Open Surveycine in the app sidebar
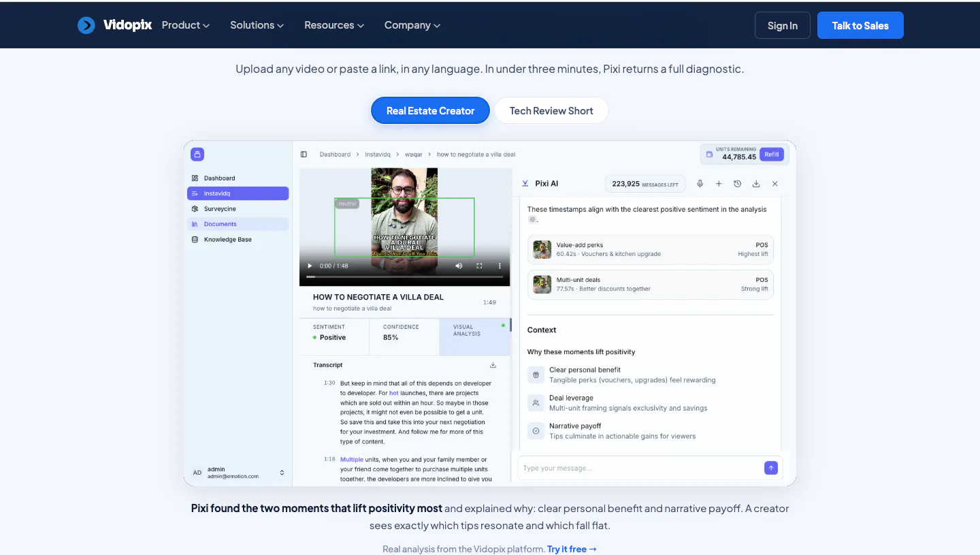Viewport: 980px width, 555px height. [x=238, y=209]
